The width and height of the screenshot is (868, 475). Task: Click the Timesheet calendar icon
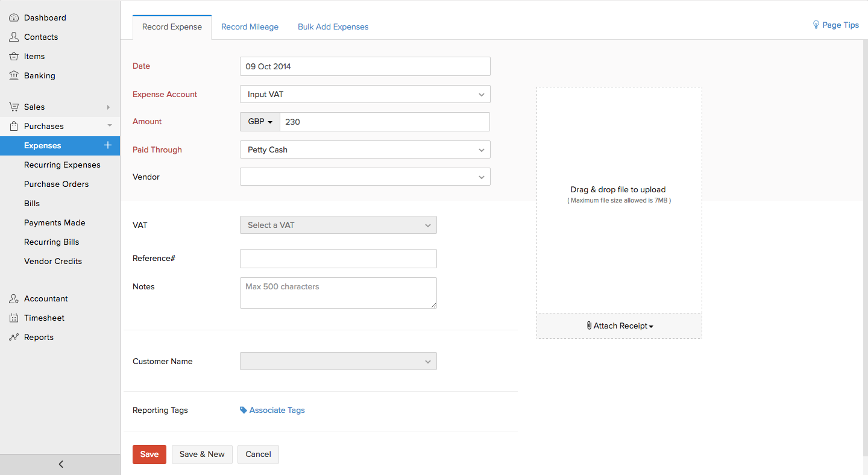click(x=14, y=318)
